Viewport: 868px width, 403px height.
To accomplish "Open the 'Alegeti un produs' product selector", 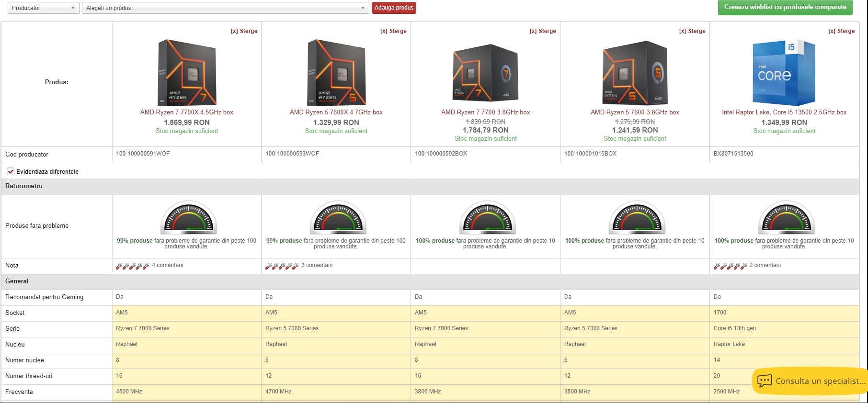I will point(226,8).
